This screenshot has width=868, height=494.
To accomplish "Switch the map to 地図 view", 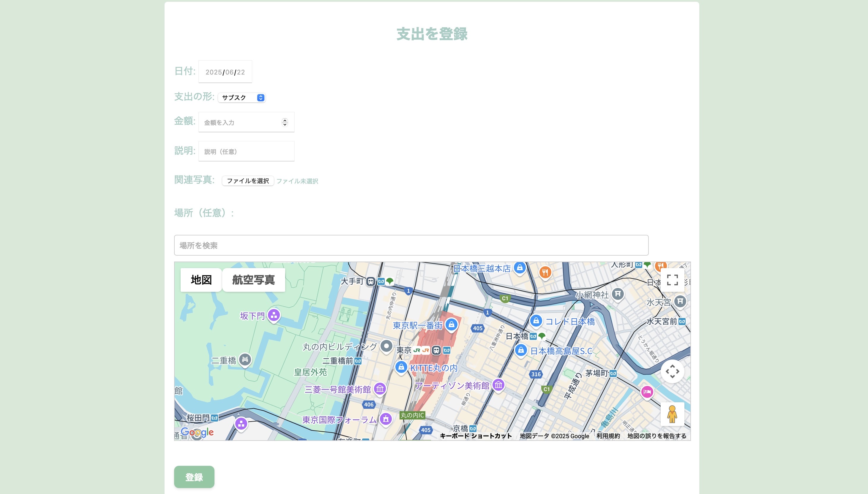I will tap(201, 280).
